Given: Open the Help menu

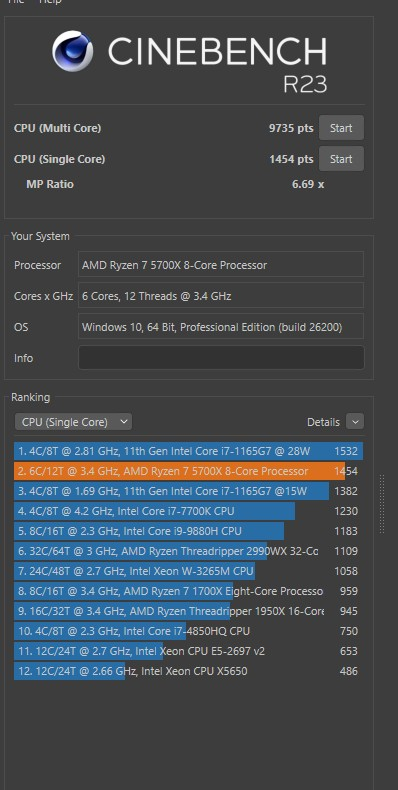Looking at the screenshot, I should [50, 2].
